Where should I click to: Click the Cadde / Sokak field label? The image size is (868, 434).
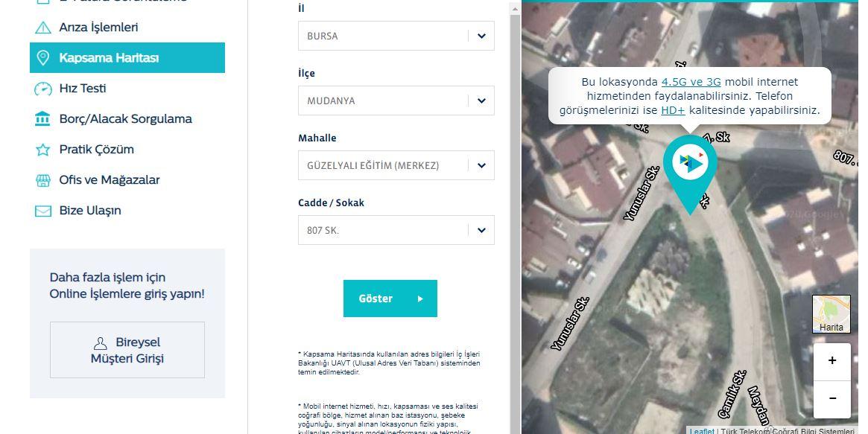(331, 203)
